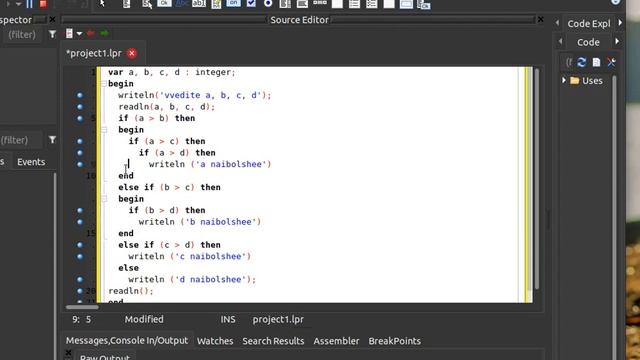Stop the program with red square
The image size is (640, 360).
43,4
